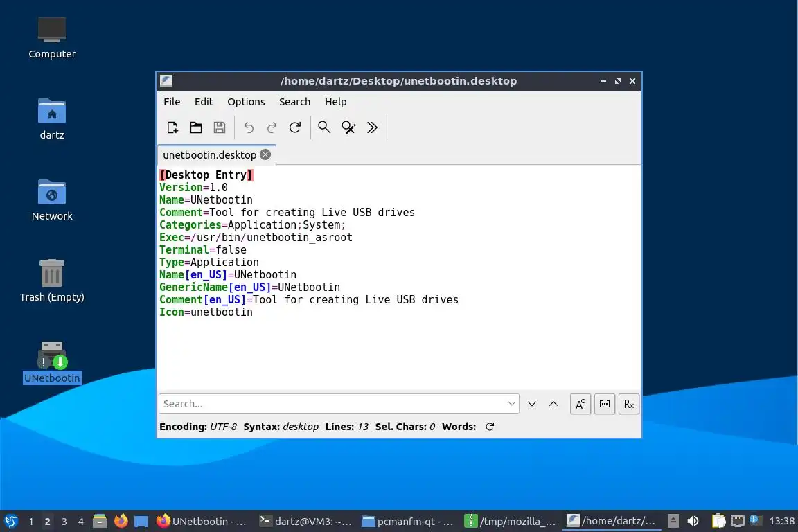This screenshot has height=532, width=798.
Task: Click the Reload document icon
Action: (295, 127)
